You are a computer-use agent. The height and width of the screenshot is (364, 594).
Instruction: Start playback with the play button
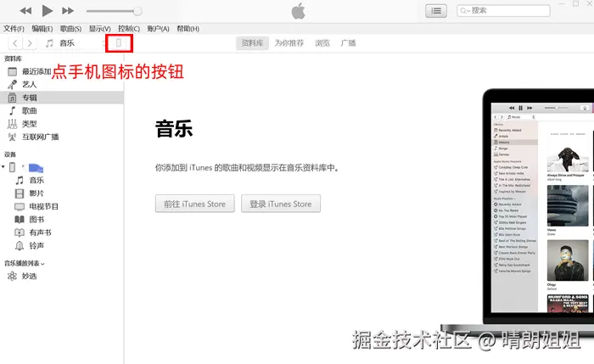pyautogui.click(x=47, y=11)
